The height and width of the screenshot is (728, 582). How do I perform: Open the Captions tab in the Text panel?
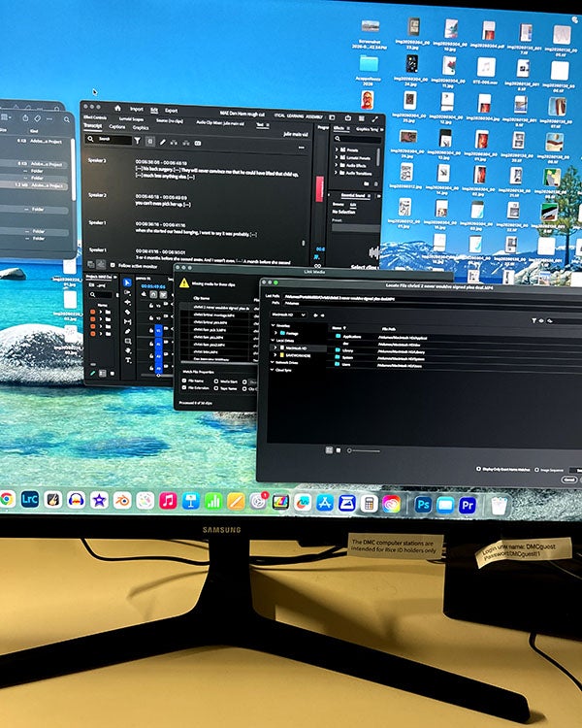[117, 127]
